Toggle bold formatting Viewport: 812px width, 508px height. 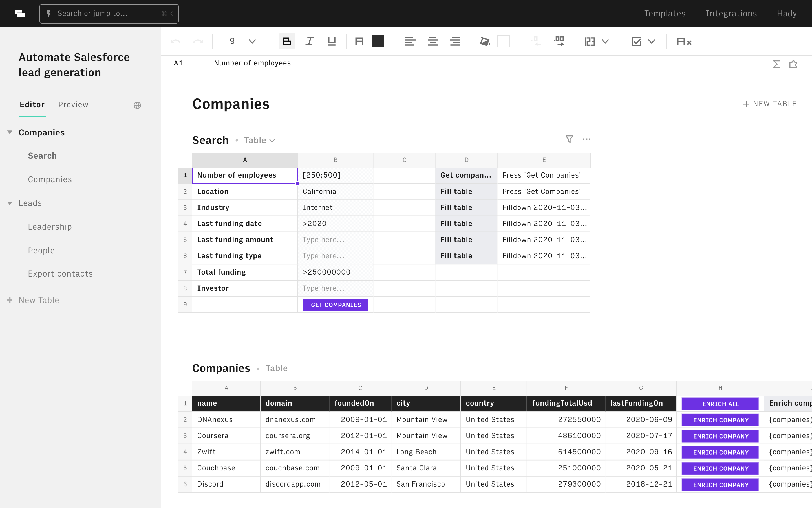[287, 41]
